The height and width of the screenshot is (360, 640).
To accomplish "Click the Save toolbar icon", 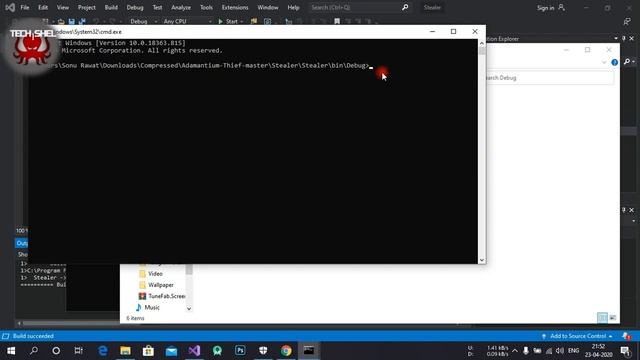I will point(71,21).
